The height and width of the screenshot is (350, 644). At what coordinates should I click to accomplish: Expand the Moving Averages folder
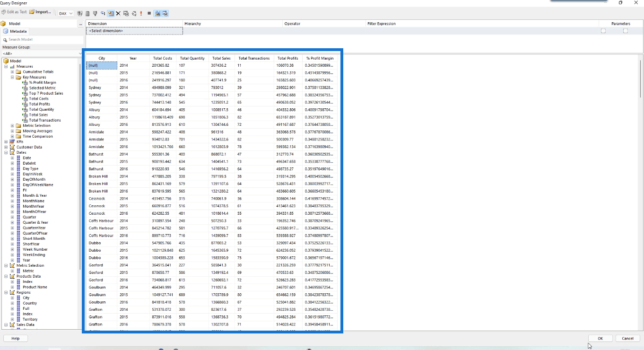point(13,131)
